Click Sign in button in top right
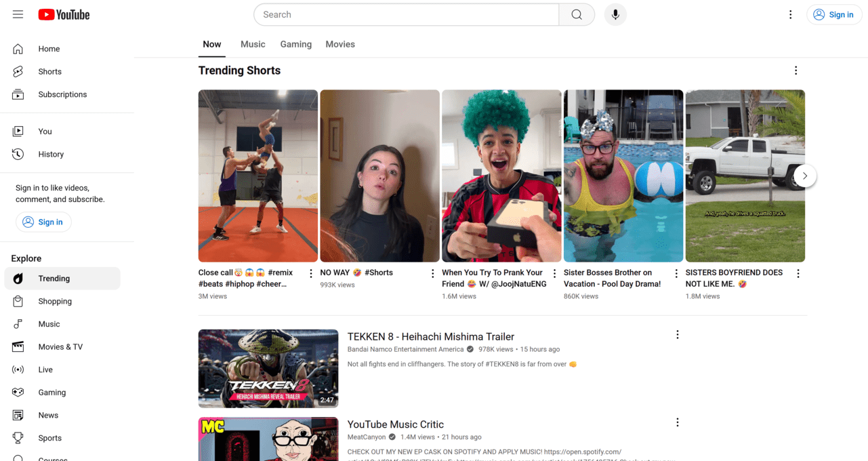Image resolution: width=868 pixels, height=461 pixels. (x=833, y=14)
